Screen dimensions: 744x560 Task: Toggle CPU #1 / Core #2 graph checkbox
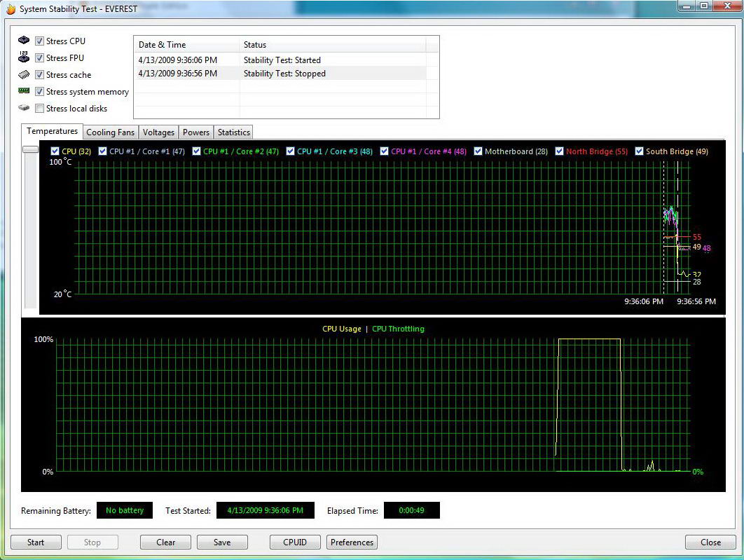coord(196,151)
